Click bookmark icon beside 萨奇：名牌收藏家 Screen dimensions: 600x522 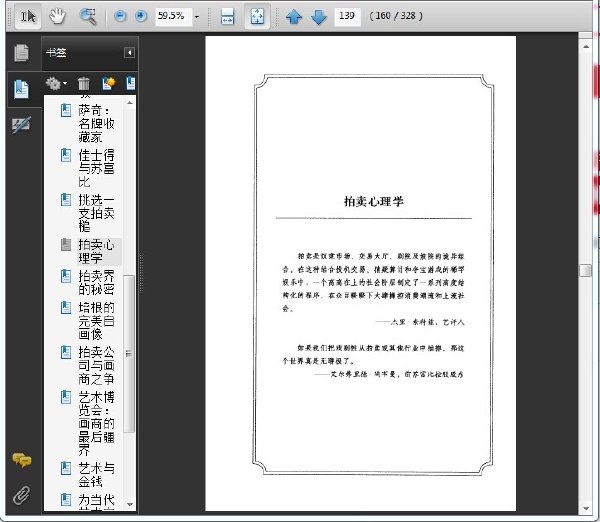point(66,111)
